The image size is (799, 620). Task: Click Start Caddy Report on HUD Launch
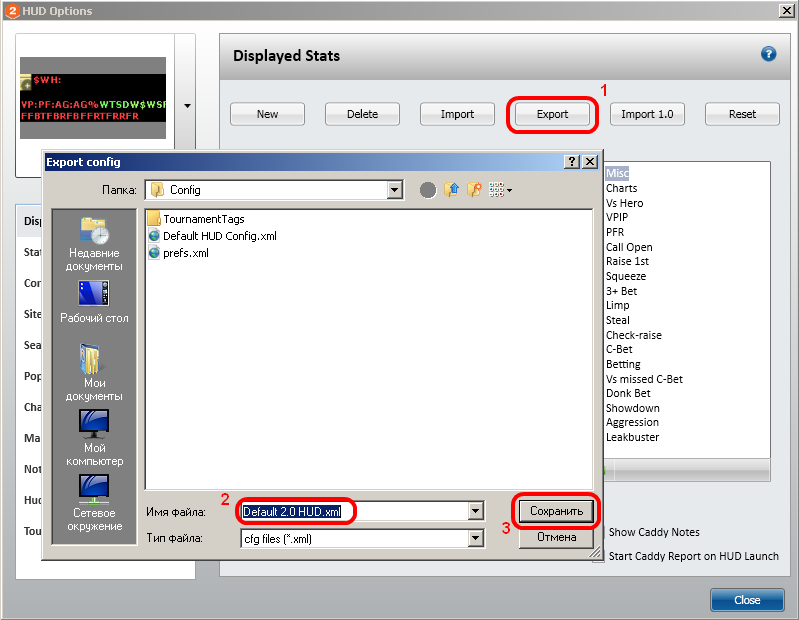click(694, 556)
